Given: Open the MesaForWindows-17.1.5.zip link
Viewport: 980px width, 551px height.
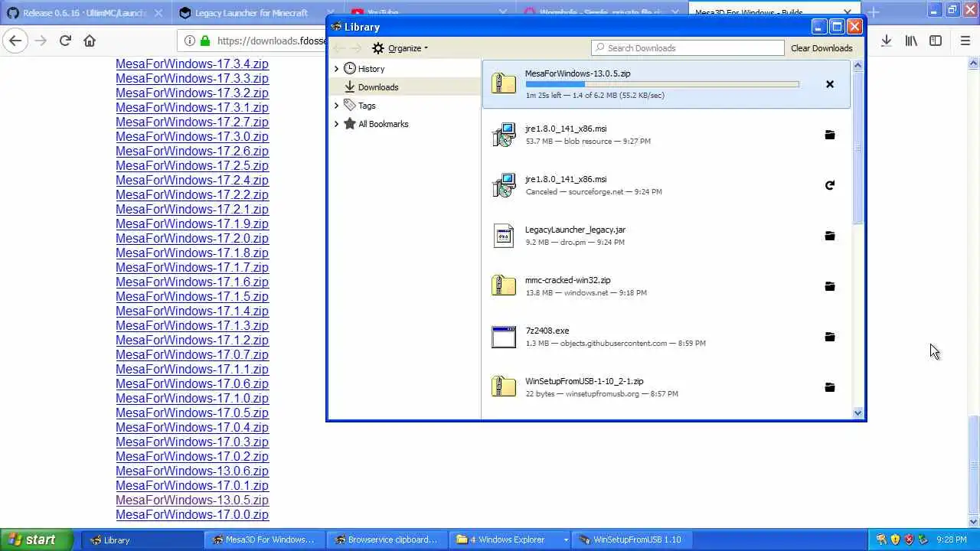Looking at the screenshot, I should tap(192, 296).
